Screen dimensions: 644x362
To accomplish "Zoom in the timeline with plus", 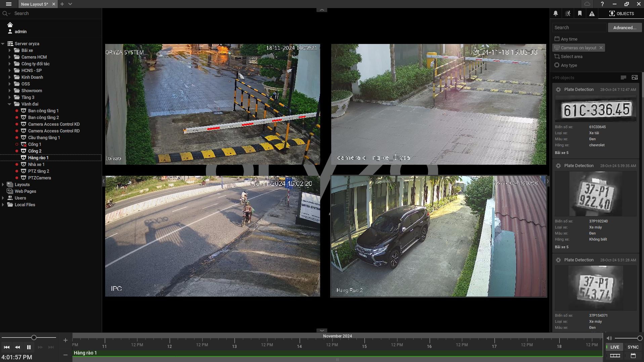I will (66, 340).
